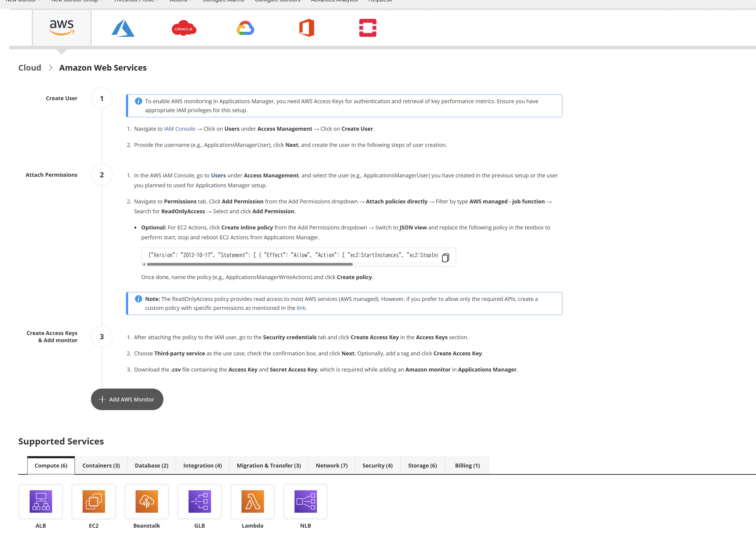Click the step 1 circle for Create User
The height and width of the screenshot is (545, 756).
click(x=102, y=98)
